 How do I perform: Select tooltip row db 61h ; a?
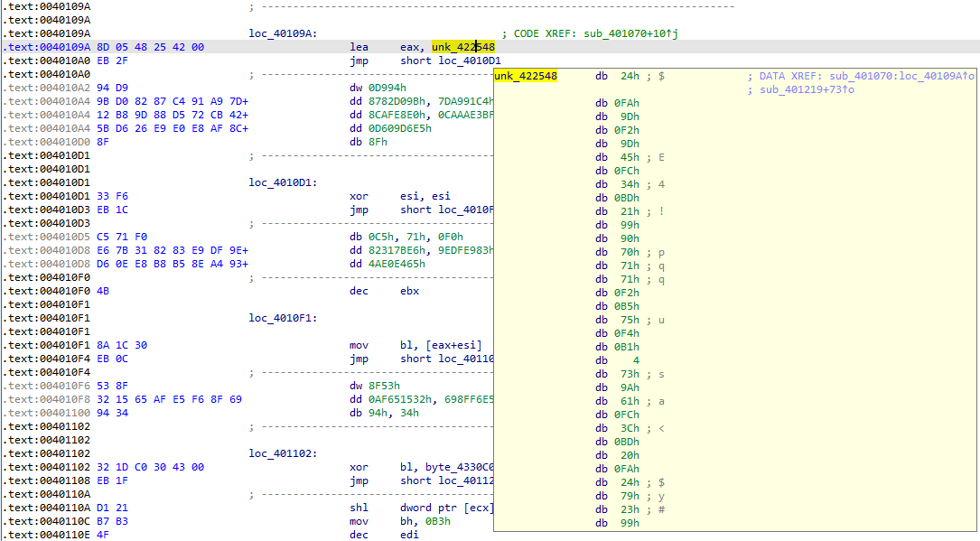click(x=630, y=402)
